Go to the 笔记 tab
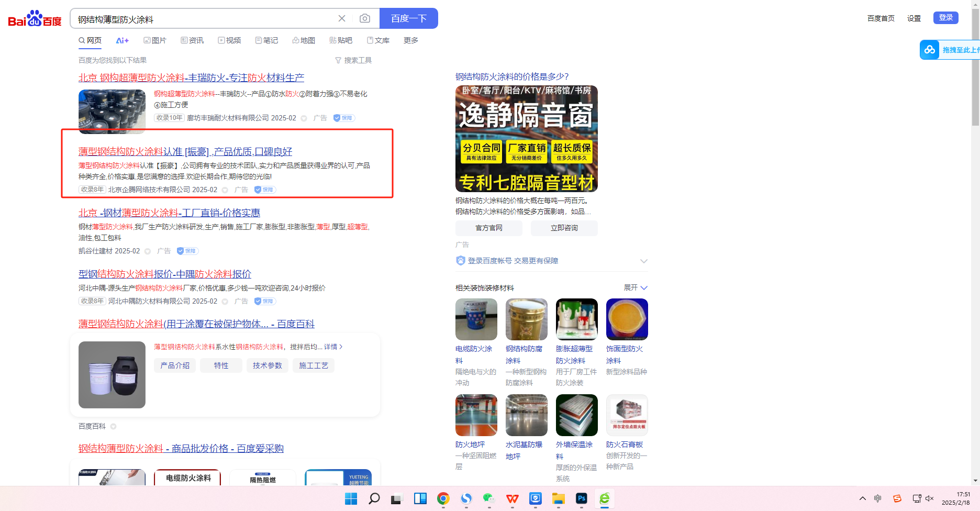Image resolution: width=980 pixels, height=511 pixels. point(266,40)
